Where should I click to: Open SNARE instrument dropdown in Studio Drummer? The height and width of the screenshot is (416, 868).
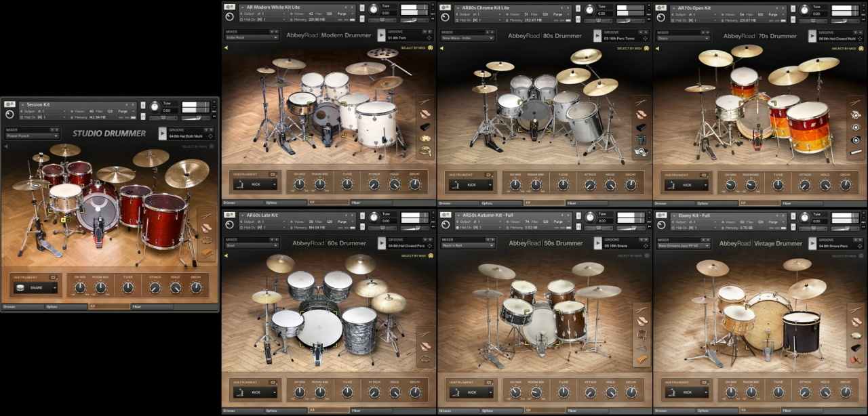pos(35,288)
